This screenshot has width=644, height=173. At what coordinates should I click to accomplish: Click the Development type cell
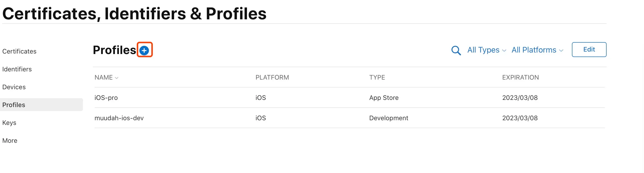click(x=388, y=118)
